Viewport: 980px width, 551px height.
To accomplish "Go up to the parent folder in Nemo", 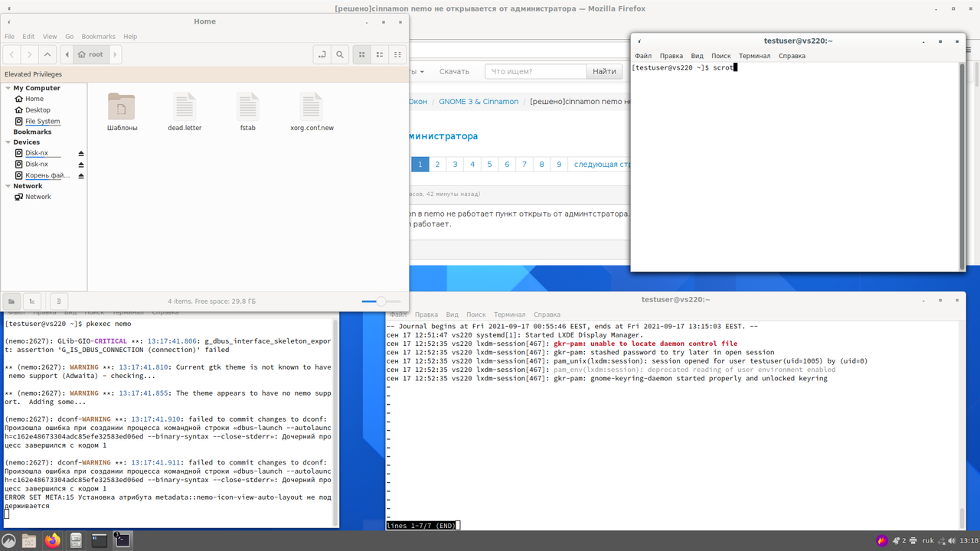I will [47, 54].
